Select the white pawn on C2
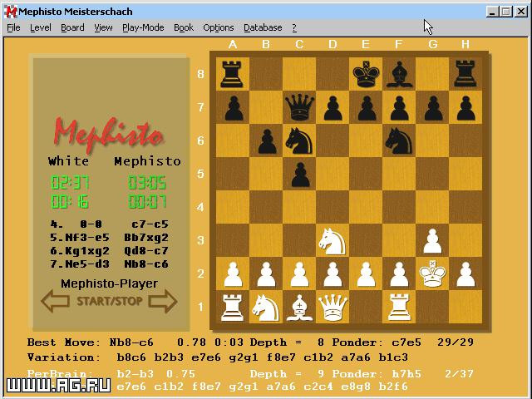The image size is (532, 399). tap(299, 274)
